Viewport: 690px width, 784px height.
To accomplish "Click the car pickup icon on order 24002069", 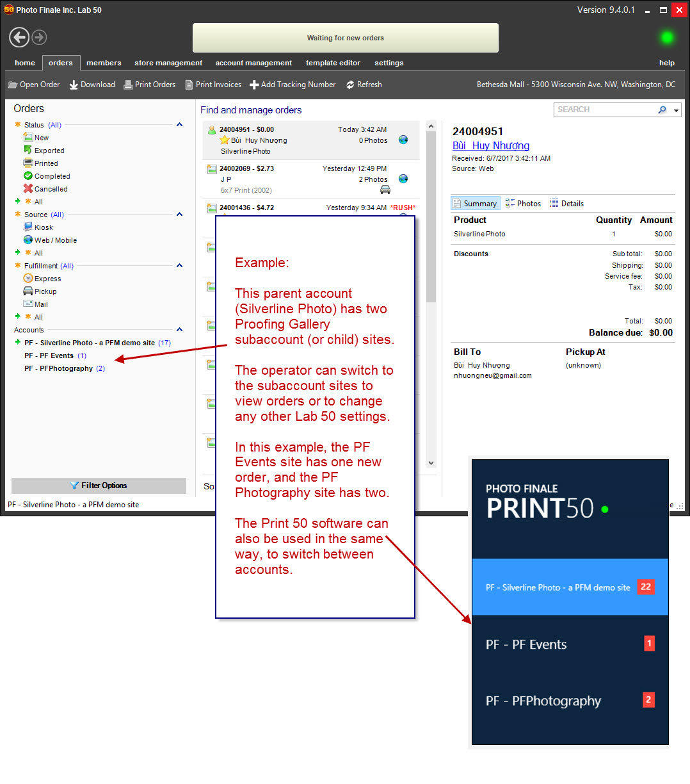I will point(385,190).
